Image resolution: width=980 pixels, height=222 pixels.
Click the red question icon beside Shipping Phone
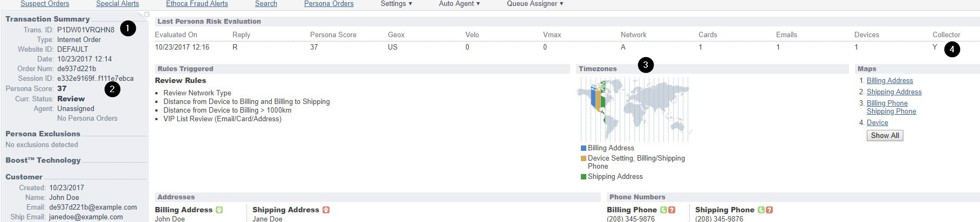coord(769,210)
